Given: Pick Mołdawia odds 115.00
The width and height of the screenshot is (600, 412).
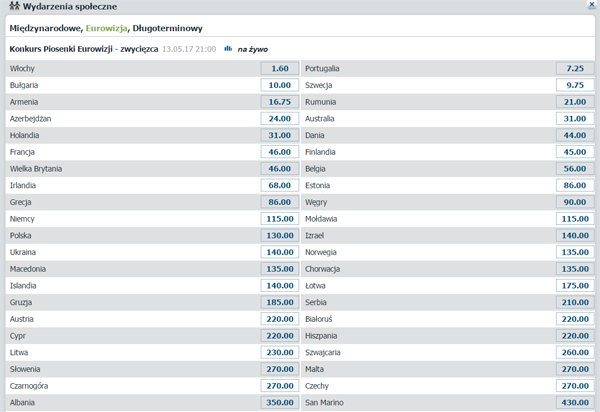Looking at the screenshot, I should (575, 219).
